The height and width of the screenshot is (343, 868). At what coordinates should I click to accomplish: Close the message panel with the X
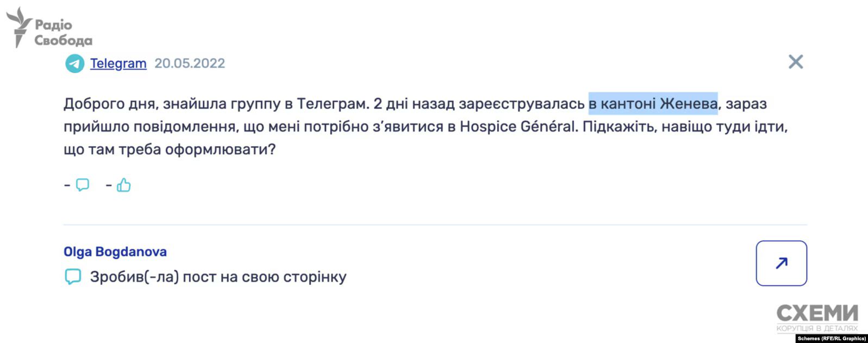pos(795,62)
